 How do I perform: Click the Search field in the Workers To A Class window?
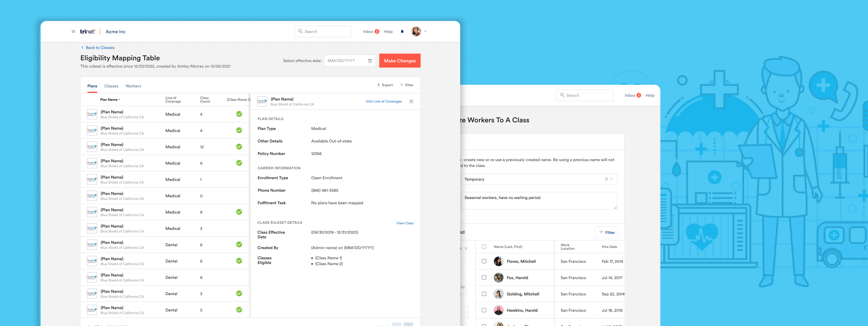[584, 95]
